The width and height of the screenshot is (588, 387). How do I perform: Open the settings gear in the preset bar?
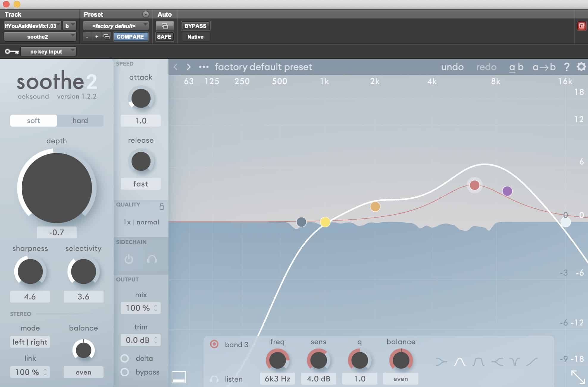tap(581, 67)
